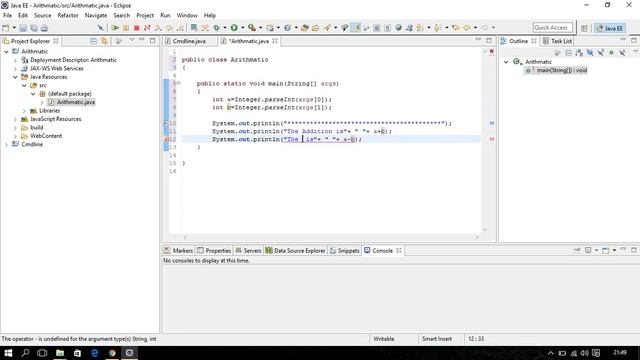Image resolution: width=640 pixels, height=360 pixels.
Task: Open the Data Source Explorer tab
Action: pos(295,251)
